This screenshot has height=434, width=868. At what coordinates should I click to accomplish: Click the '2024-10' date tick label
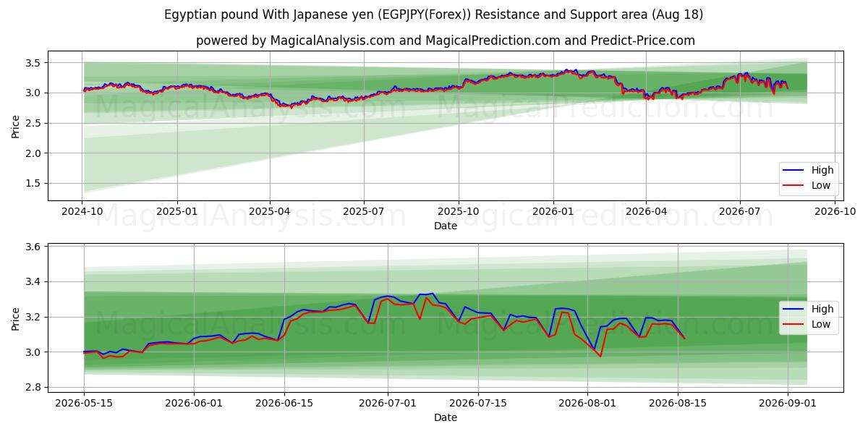82,211
